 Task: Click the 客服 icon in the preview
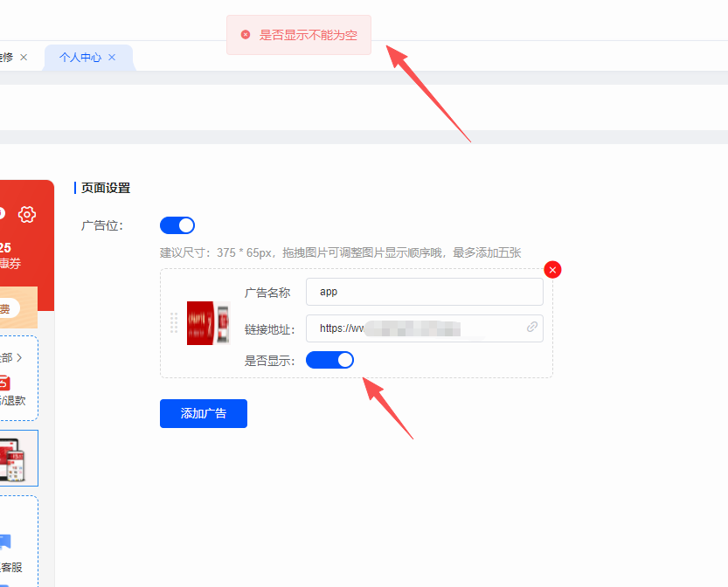[5, 542]
